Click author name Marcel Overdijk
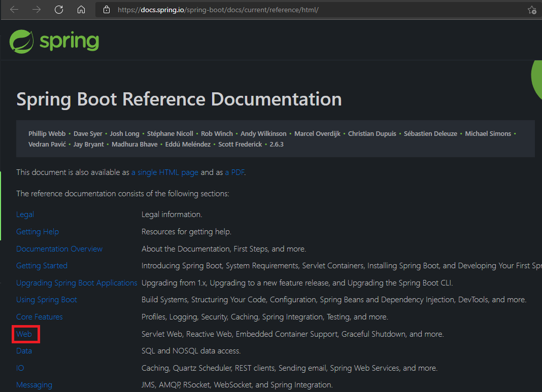Viewport: 542px width, 392px height. tap(317, 134)
